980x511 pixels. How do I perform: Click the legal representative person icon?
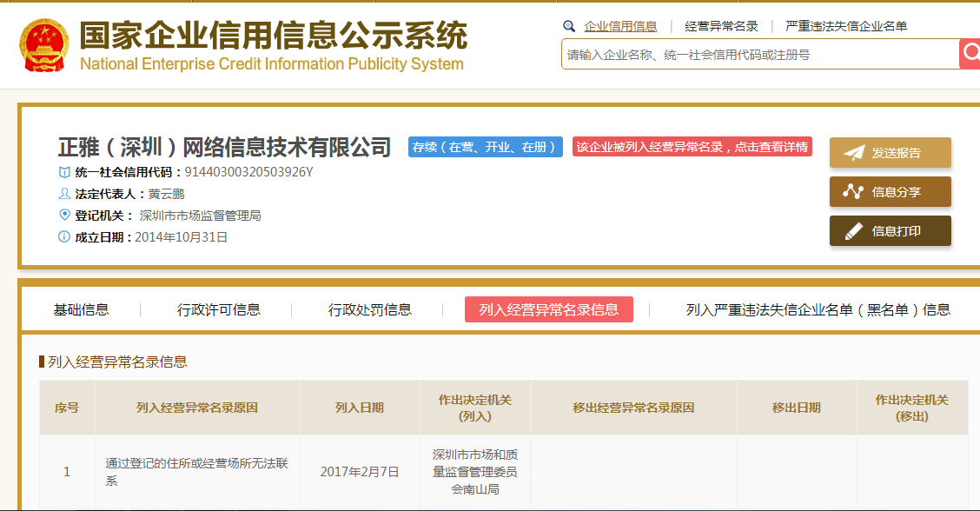[64, 193]
